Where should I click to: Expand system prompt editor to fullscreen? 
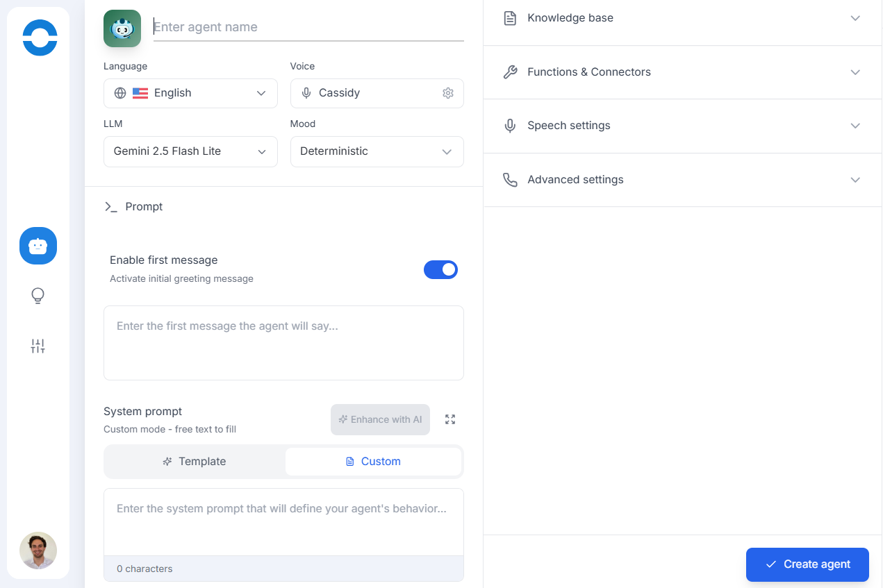tap(450, 419)
